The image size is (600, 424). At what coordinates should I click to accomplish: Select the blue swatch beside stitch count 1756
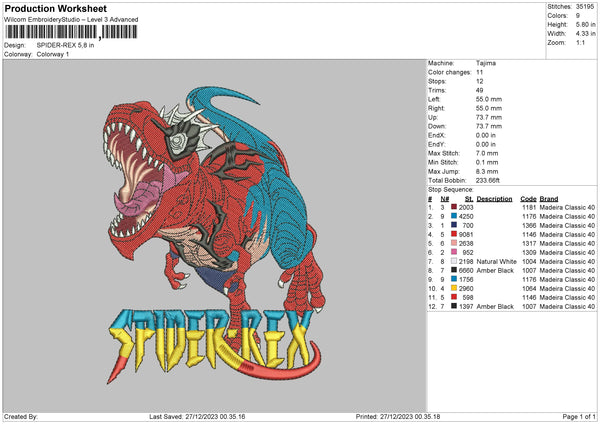[x=454, y=279]
